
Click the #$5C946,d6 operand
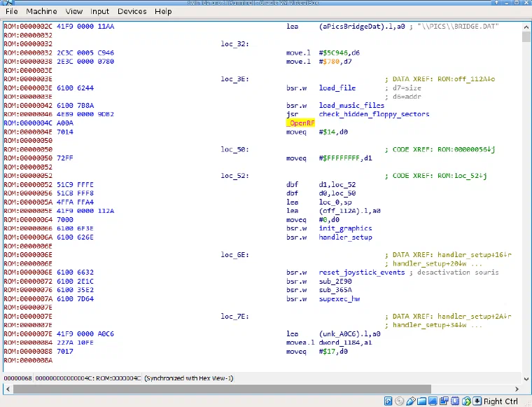point(339,53)
